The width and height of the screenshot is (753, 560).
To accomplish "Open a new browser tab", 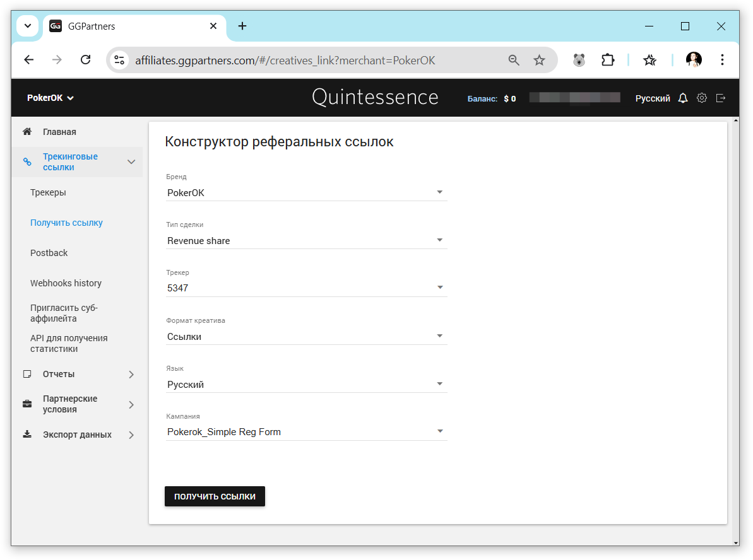I will coord(242,26).
